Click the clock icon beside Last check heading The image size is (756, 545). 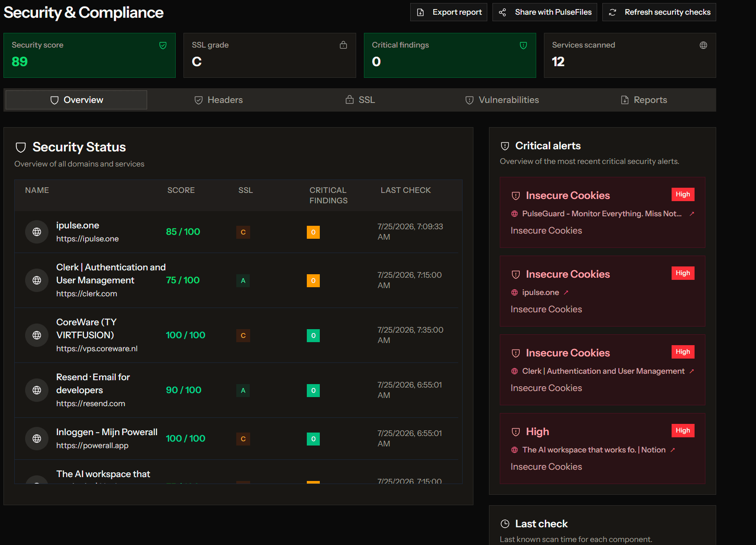pyautogui.click(x=505, y=524)
